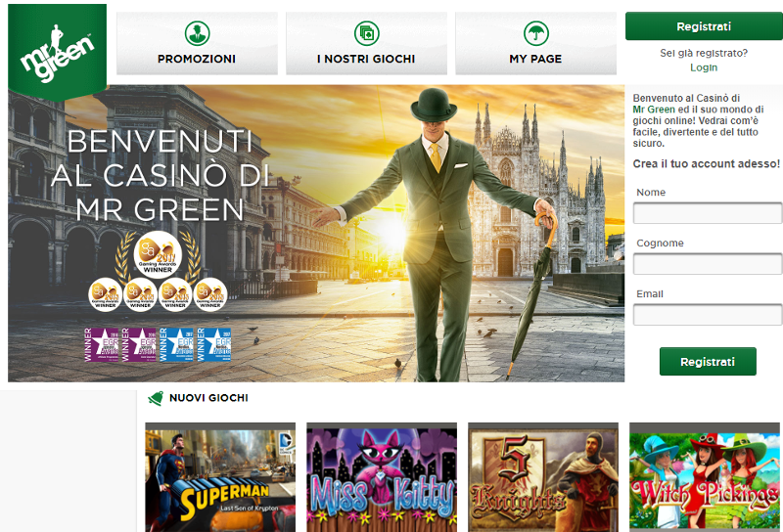Click the Benvenuti al Casinò banner text
The width and height of the screenshot is (783, 532).
tap(160, 175)
